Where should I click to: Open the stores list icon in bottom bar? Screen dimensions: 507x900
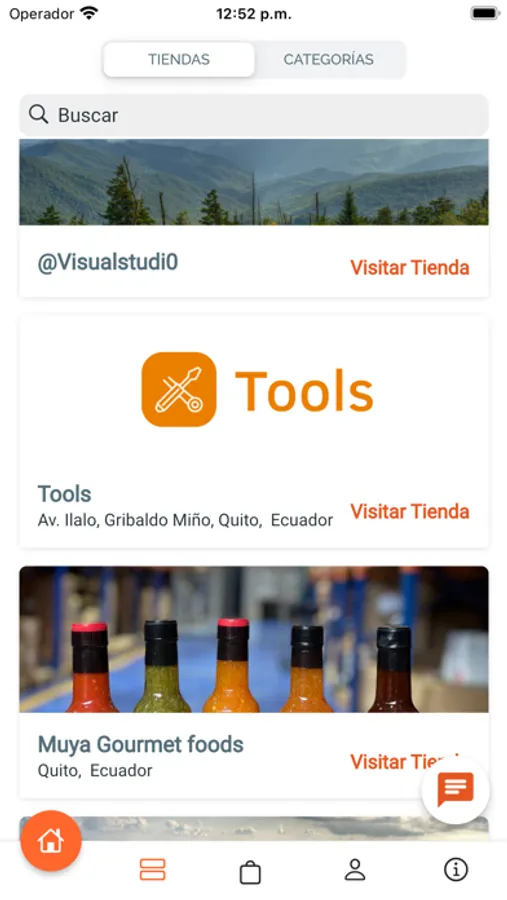(153, 870)
